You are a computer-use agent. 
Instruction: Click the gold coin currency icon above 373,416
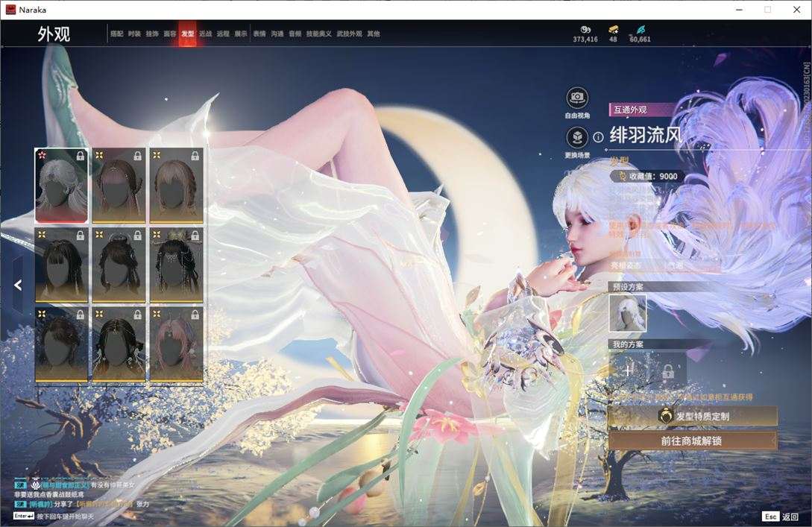[x=585, y=30]
